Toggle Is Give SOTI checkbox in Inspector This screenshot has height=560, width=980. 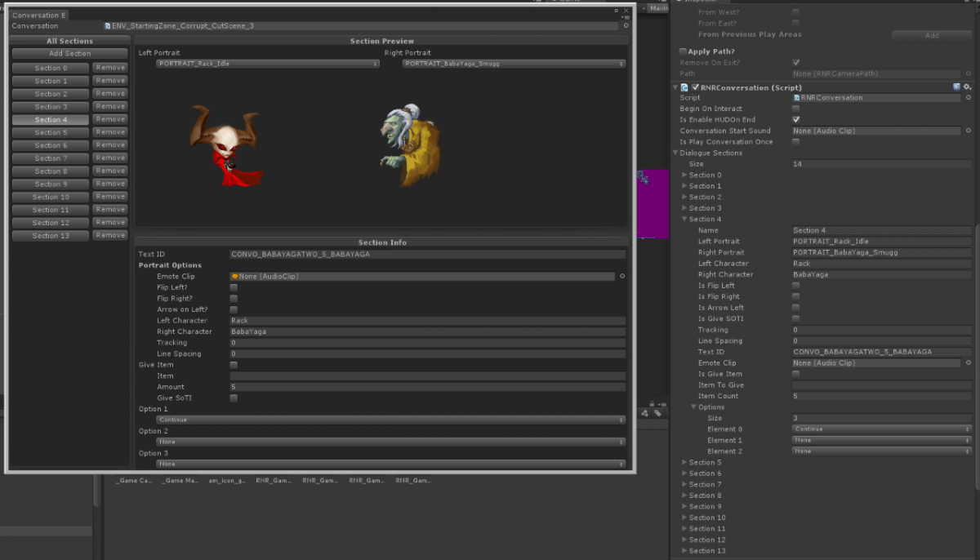[x=796, y=319]
